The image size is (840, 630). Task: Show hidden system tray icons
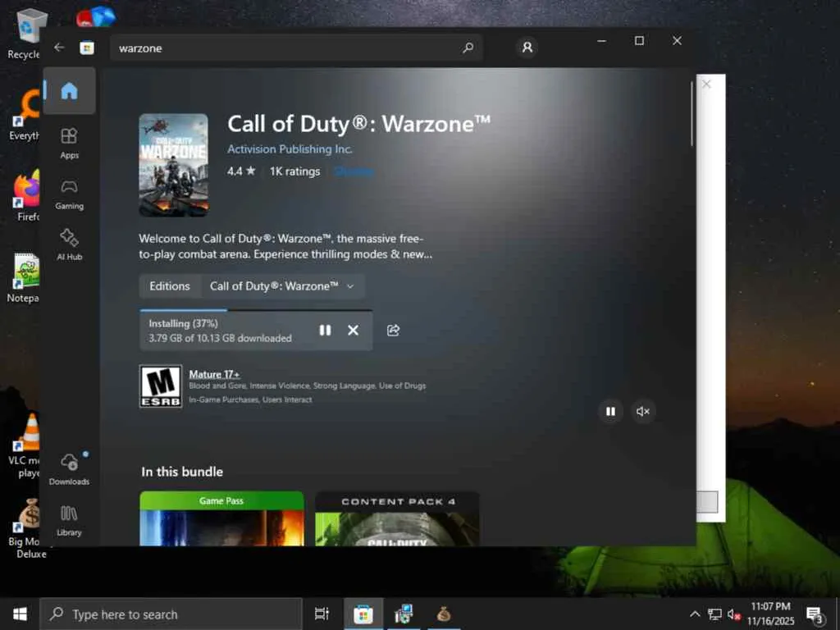(x=694, y=614)
